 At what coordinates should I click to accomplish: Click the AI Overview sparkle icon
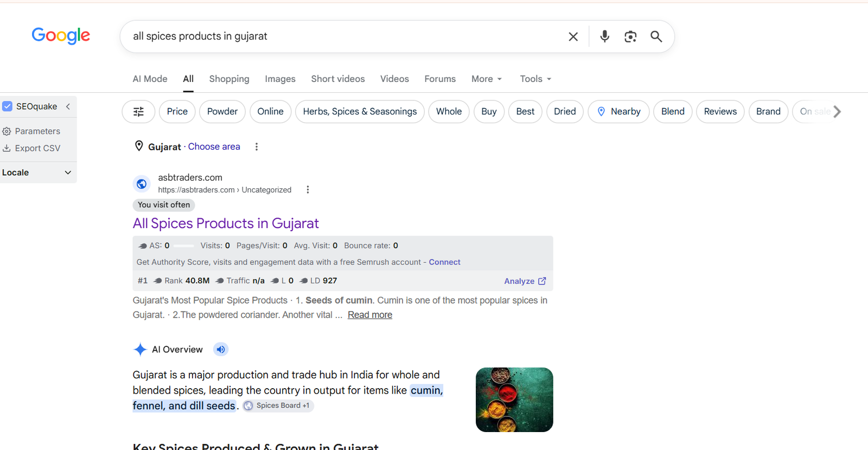140,350
